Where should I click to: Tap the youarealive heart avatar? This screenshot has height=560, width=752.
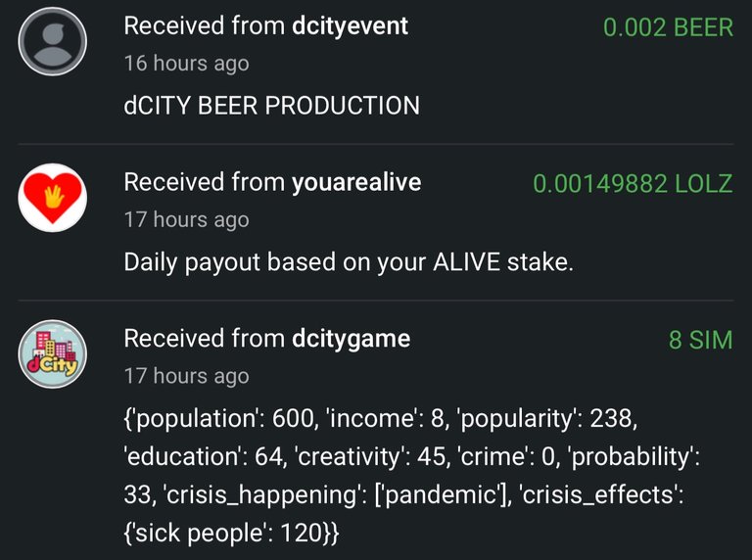coord(53,198)
